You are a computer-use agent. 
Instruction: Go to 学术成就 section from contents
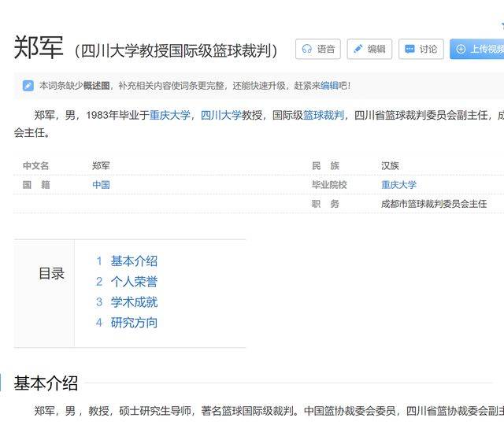click(x=134, y=302)
